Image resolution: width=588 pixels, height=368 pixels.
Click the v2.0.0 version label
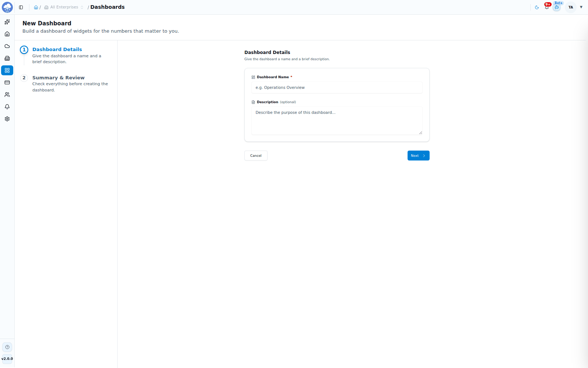click(x=7, y=359)
